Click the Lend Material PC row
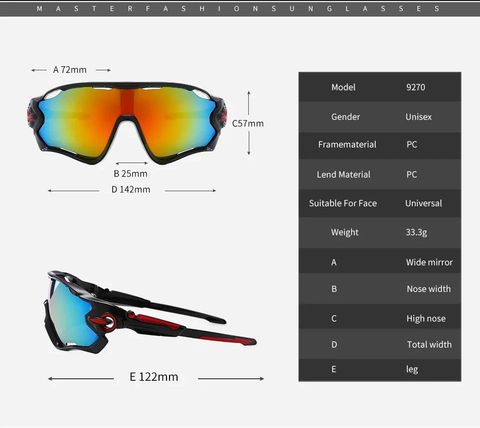 tap(380, 174)
